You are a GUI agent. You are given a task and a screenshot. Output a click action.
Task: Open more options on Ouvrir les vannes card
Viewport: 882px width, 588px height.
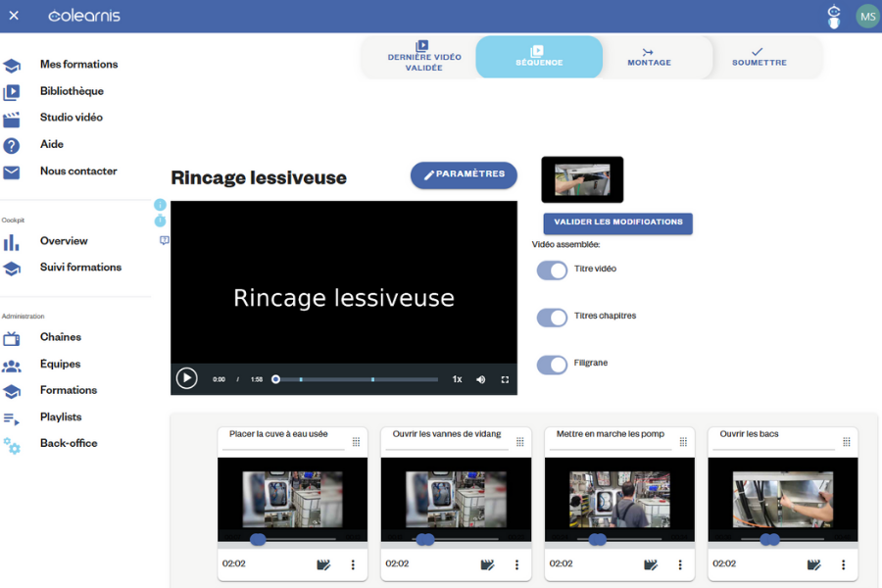coord(516,564)
